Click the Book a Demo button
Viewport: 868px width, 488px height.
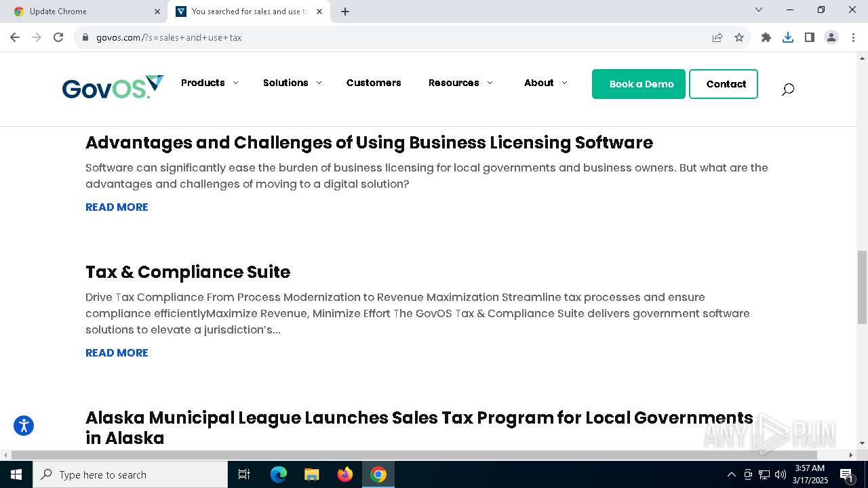[x=639, y=84]
